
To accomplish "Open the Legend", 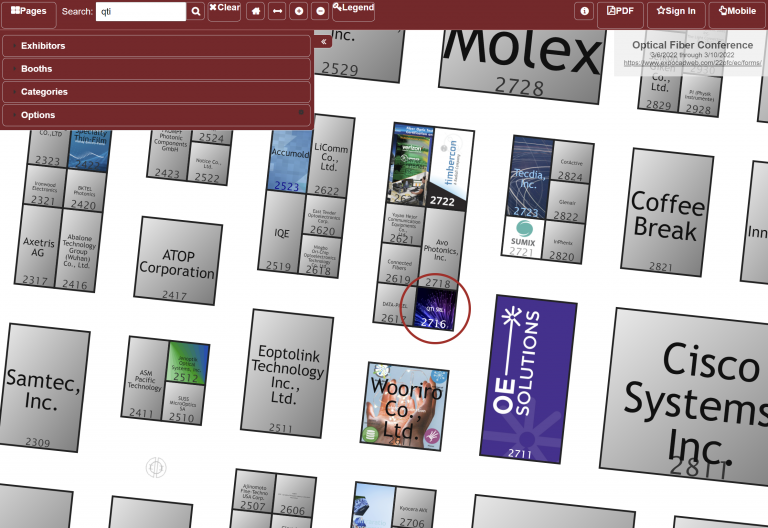I will coord(354,11).
